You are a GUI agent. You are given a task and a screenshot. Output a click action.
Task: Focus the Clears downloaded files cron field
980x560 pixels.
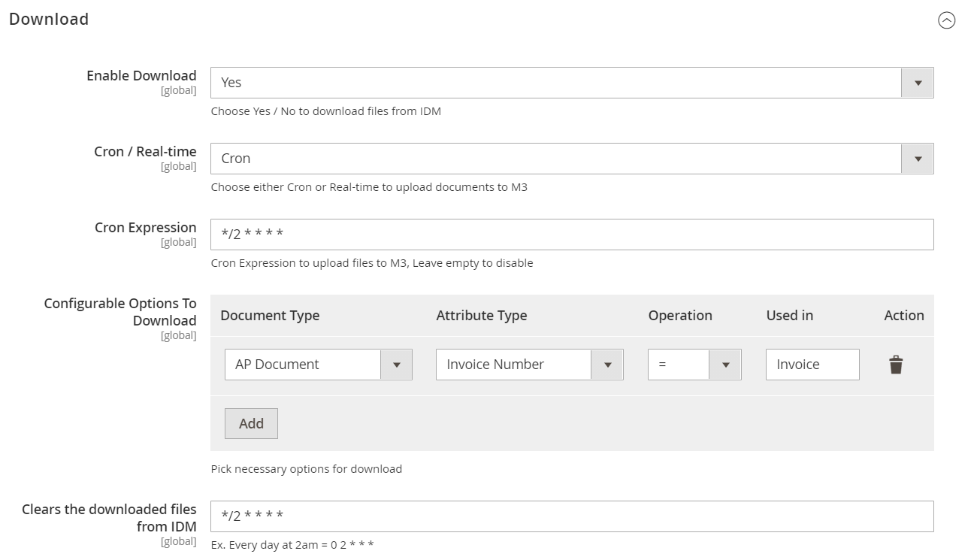571,516
